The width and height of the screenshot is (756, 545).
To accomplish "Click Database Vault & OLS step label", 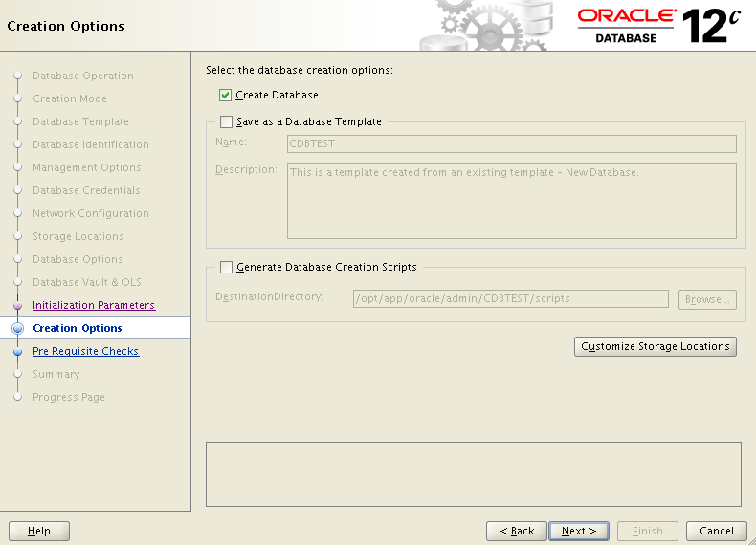I will [x=87, y=282].
